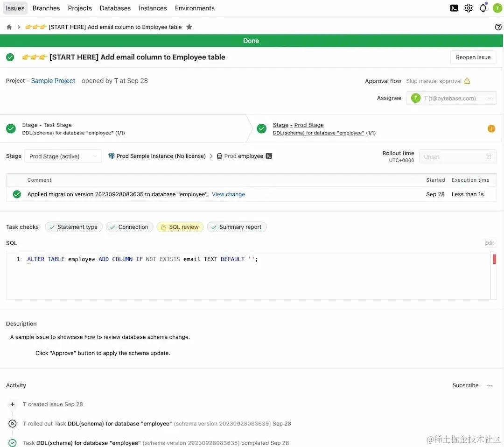Toggle the star bookmark on the issue
504x447 pixels.
click(189, 27)
